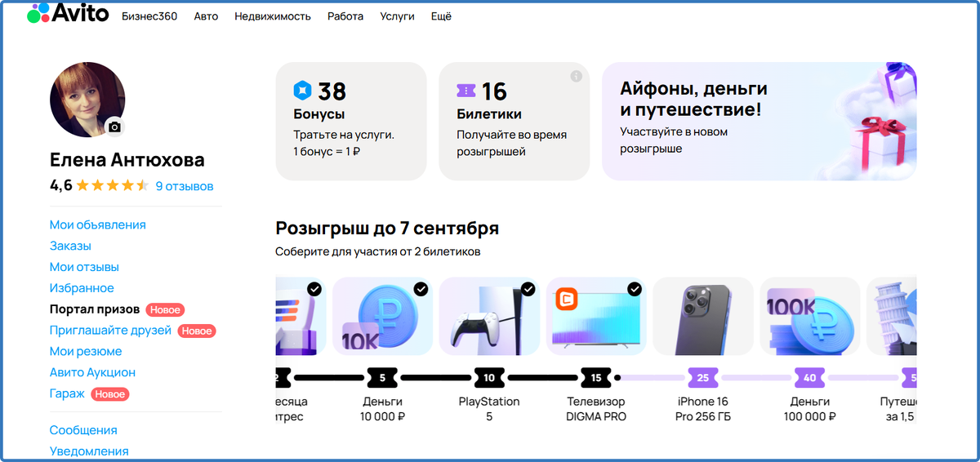
Task: Click the 25 tickets milestone marker
Action: click(x=703, y=378)
